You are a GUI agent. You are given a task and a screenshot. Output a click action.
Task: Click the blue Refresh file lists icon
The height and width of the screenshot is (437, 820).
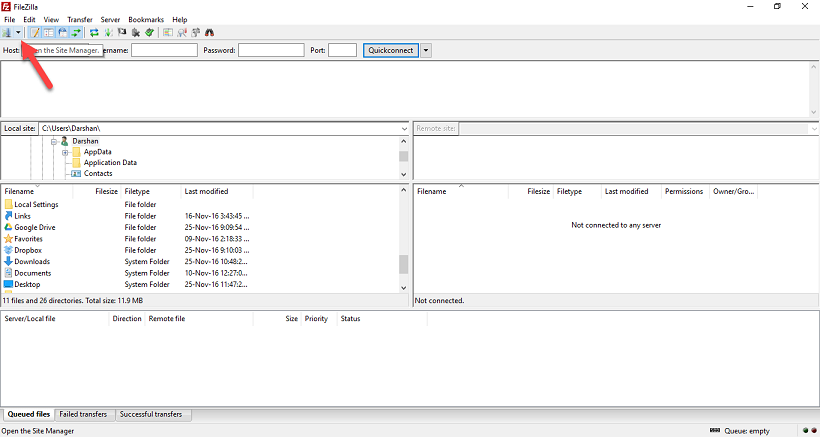[94, 32]
